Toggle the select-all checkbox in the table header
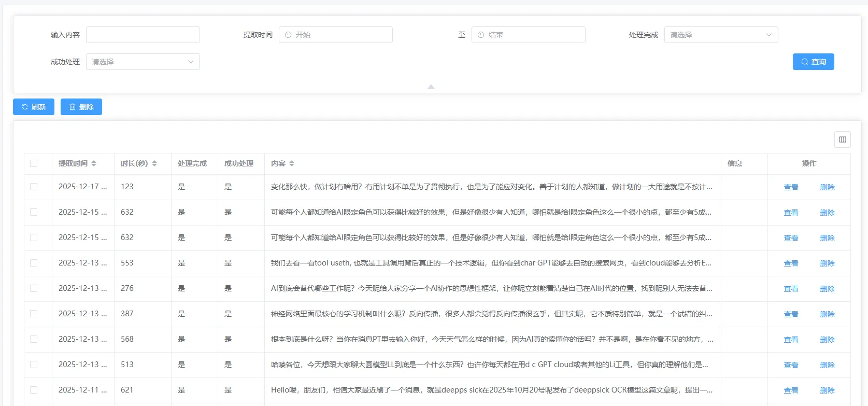The width and height of the screenshot is (868, 406). point(34,163)
